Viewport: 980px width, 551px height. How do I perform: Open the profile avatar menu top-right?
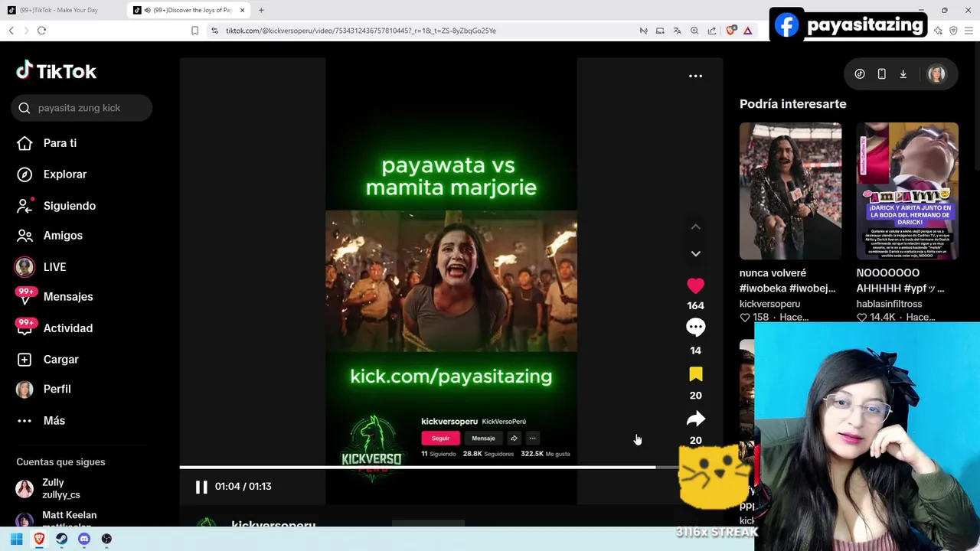click(936, 74)
